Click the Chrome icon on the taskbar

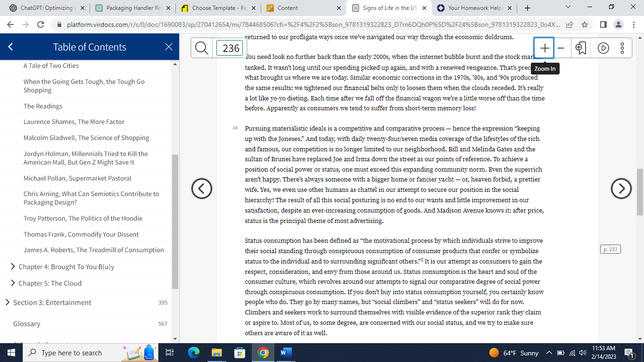click(x=263, y=353)
